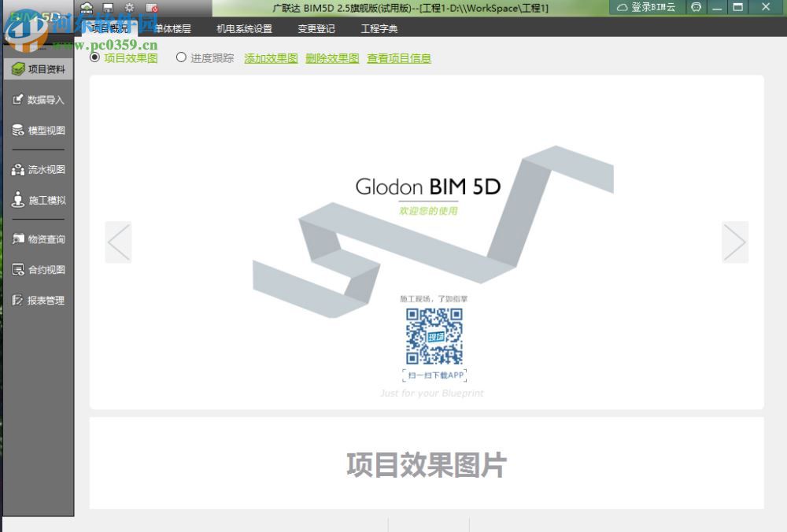Click the cloud upload toolbar icon

[x=87, y=6]
